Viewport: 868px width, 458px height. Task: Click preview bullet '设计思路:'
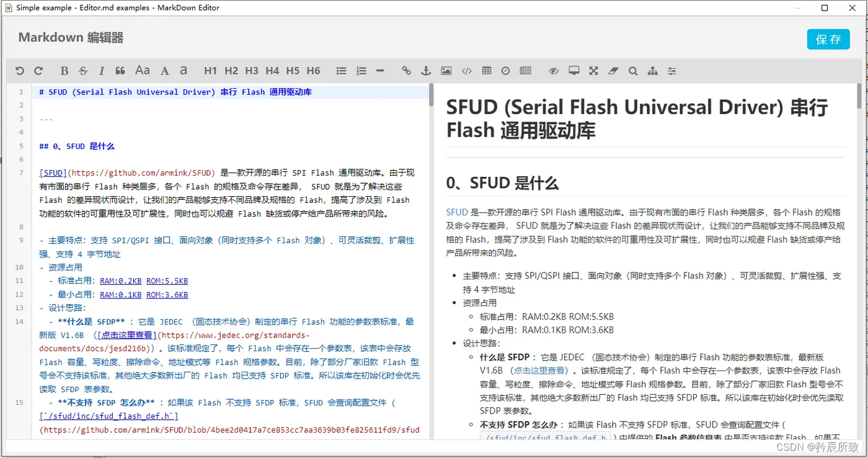click(482, 343)
